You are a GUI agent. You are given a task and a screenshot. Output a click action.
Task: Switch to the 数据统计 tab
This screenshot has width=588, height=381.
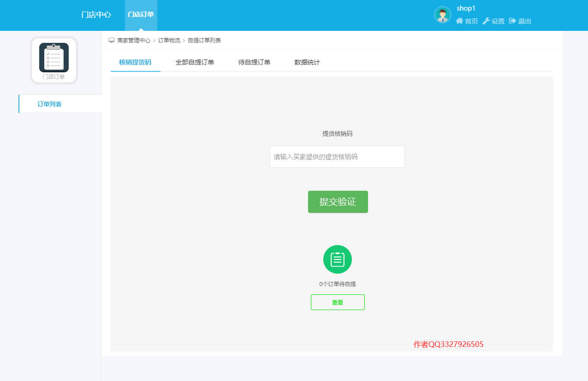point(307,62)
